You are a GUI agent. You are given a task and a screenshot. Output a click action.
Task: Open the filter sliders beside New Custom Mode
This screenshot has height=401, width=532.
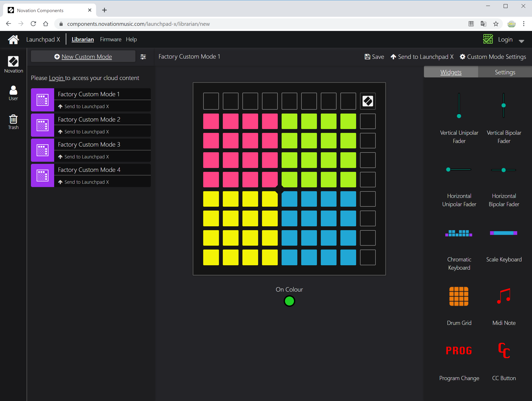coord(143,57)
